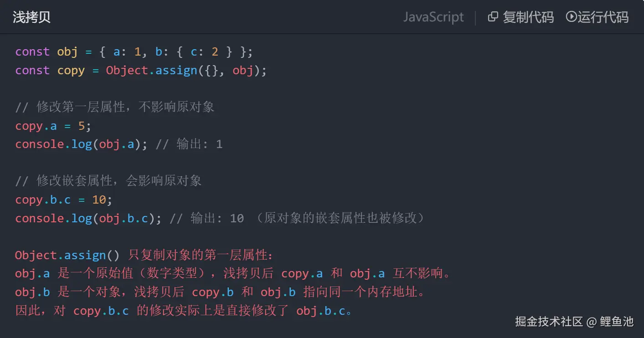The width and height of the screenshot is (644, 338).
Task: Click the Object.assign({}, obj) code line
Action: pos(141,71)
